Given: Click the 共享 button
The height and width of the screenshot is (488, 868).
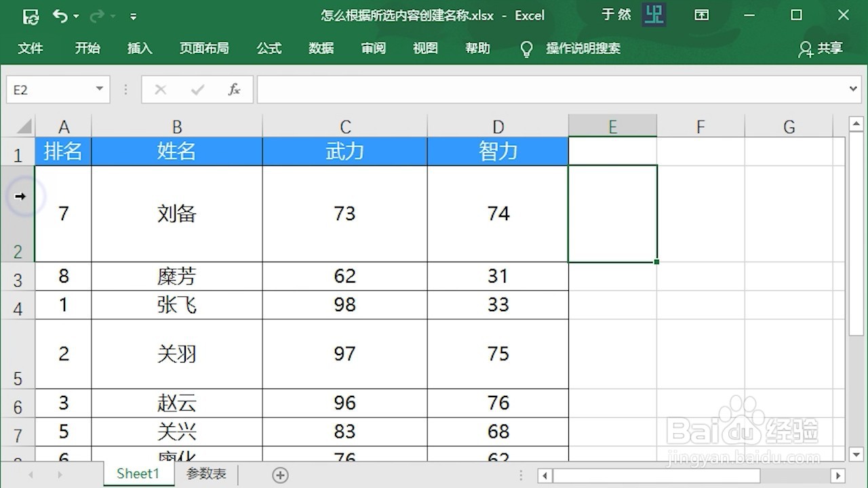Looking at the screenshot, I should [x=821, y=48].
